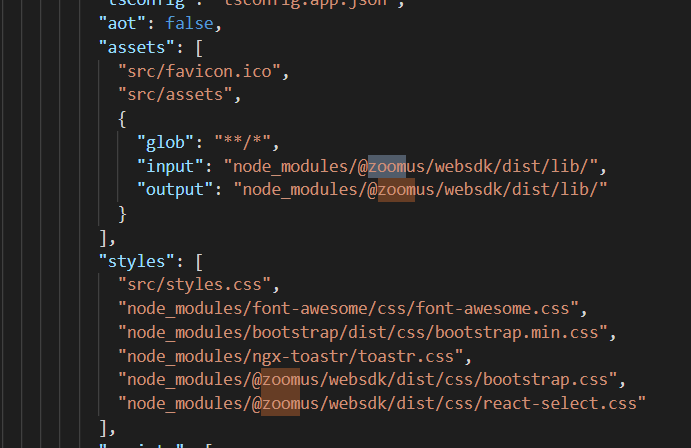
Task: Click the bracket closing the styles array
Action: pyautogui.click(x=103, y=427)
